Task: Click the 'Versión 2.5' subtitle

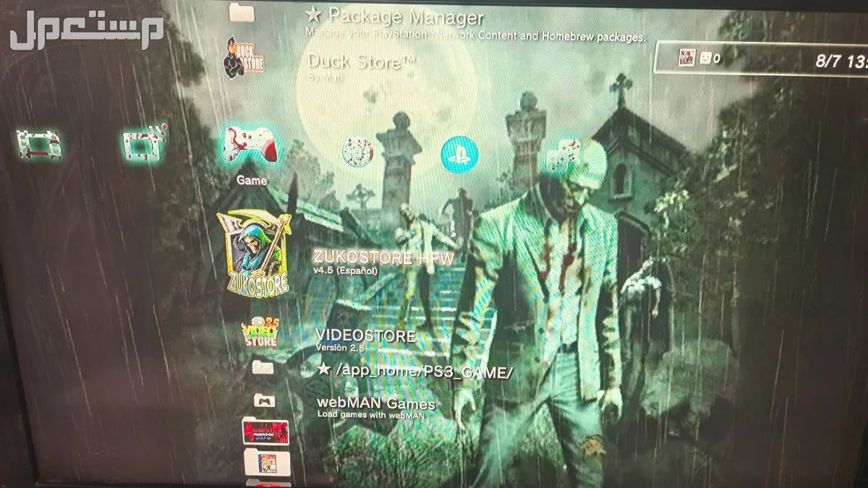Action: pos(339,348)
